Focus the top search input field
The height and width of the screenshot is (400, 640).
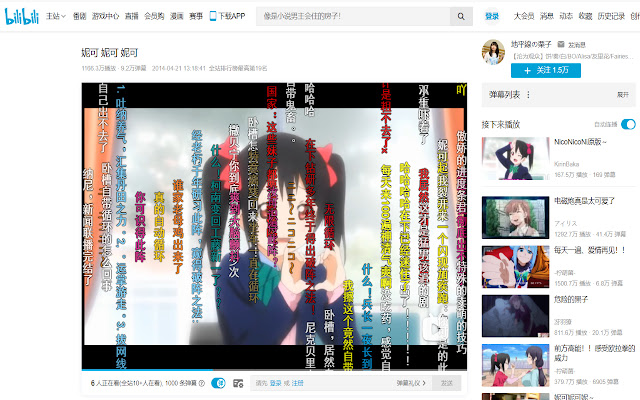tap(353, 16)
